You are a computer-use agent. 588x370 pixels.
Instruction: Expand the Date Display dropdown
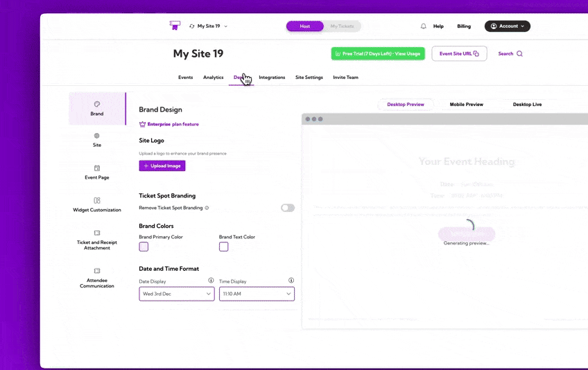pos(177,294)
